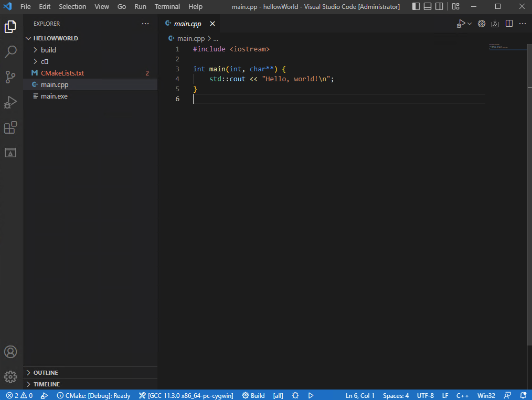This screenshot has width=532, height=400.
Task: Open the Manage gear menu
Action: pos(10,377)
